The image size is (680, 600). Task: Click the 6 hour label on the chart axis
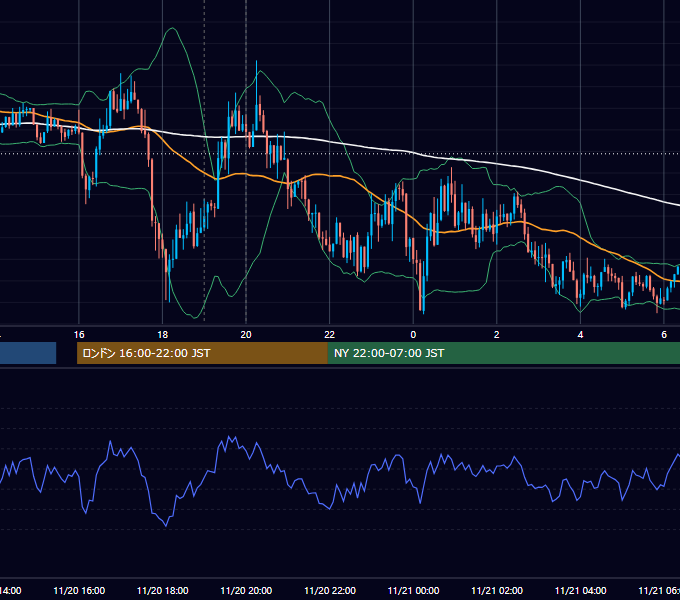664,335
